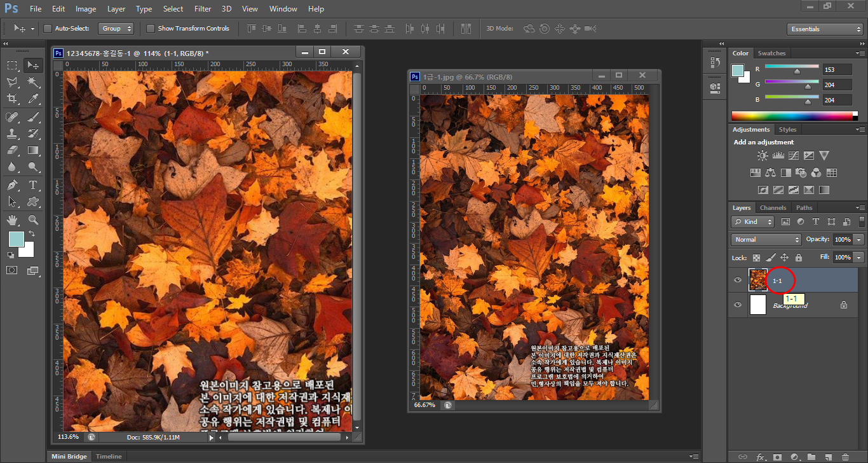Open the Opacity slider dropdown arrow
The width and height of the screenshot is (868, 463).
pyautogui.click(x=859, y=240)
